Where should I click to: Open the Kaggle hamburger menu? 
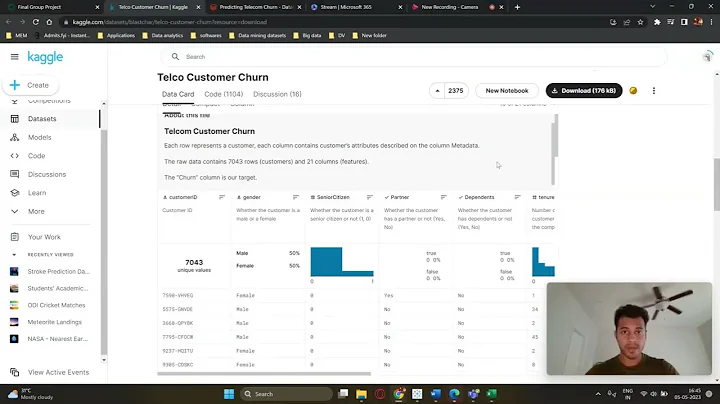click(15, 57)
